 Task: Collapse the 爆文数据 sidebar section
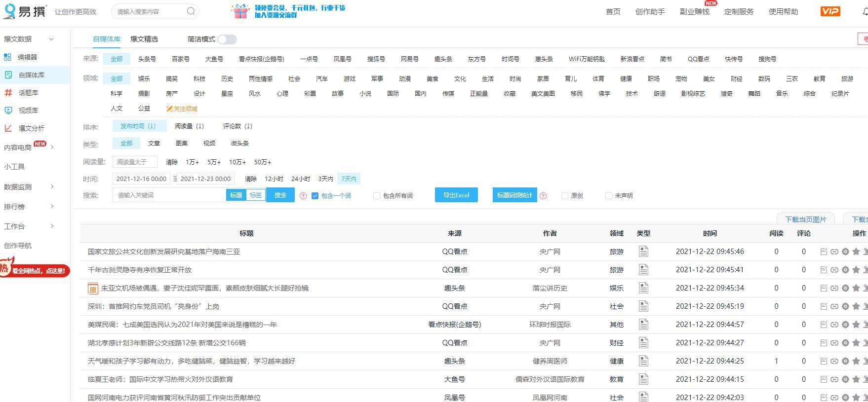tap(51, 39)
